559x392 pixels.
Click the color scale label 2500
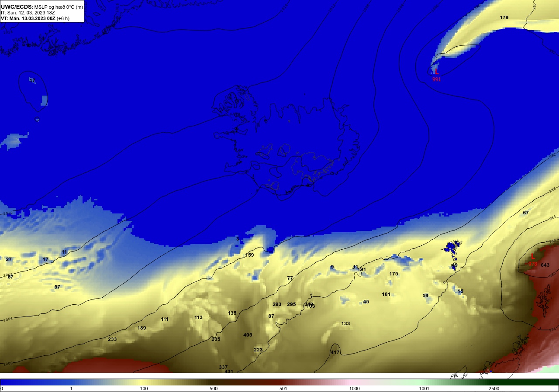click(x=494, y=389)
